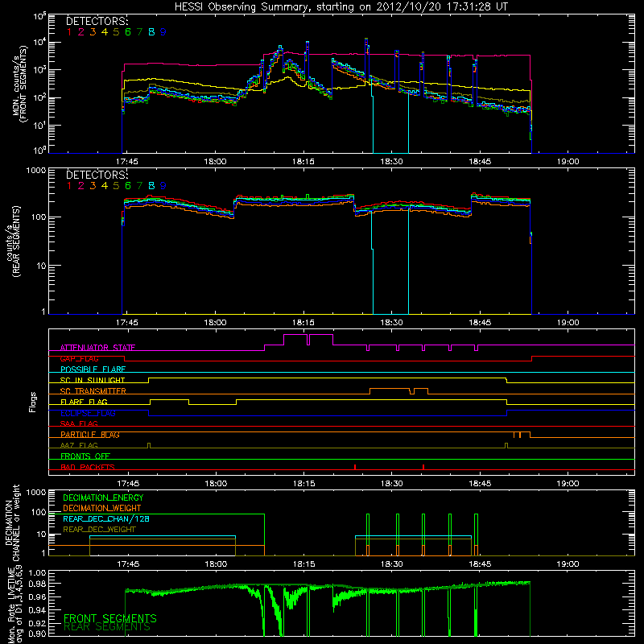644x644 pixels.
Task: Click the Flags vertical axis label
Action: 33,402
